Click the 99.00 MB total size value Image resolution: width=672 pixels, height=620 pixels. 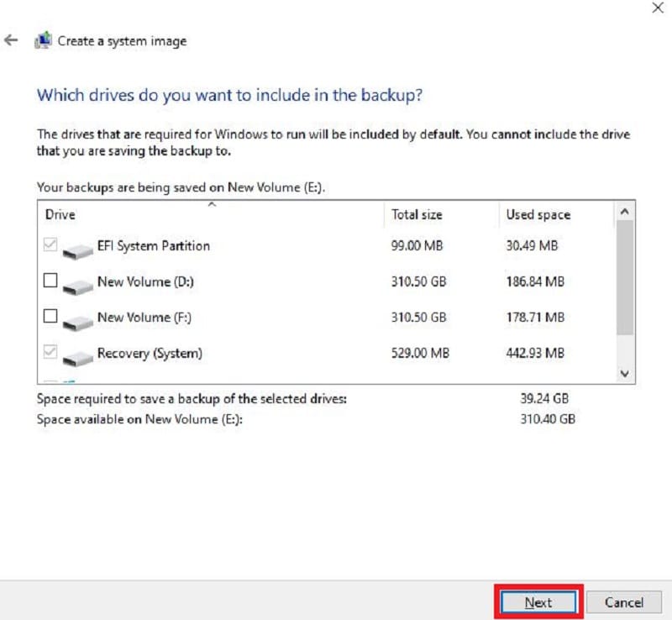point(417,245)
